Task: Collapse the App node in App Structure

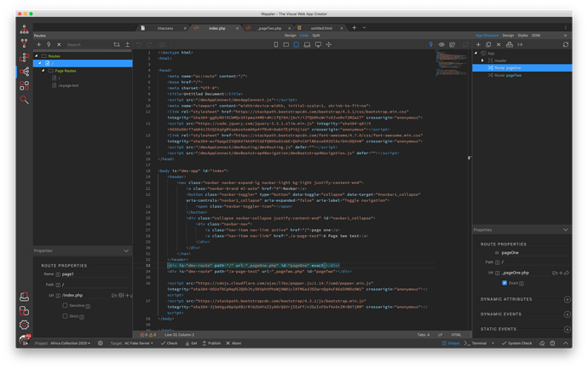Action: click(x=476, y=53)
